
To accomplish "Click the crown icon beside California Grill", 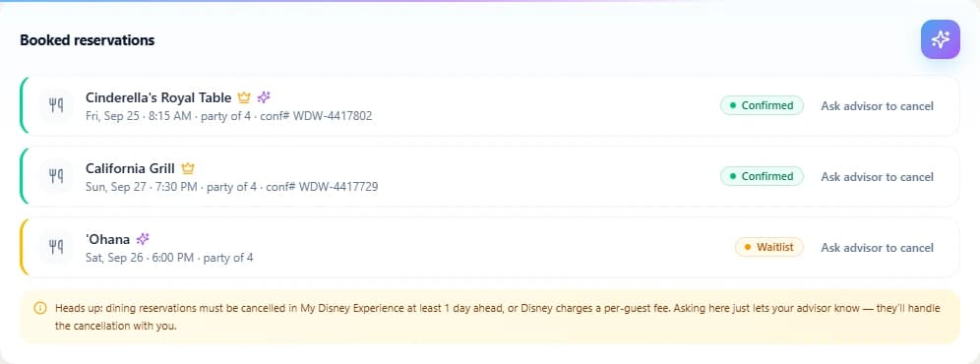I will tap(188, 168).
